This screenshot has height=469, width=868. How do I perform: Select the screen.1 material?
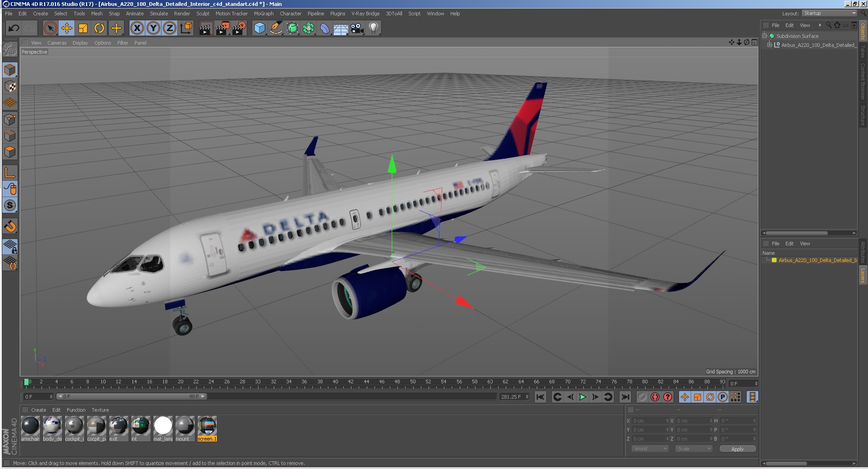[x=207, y=429]
